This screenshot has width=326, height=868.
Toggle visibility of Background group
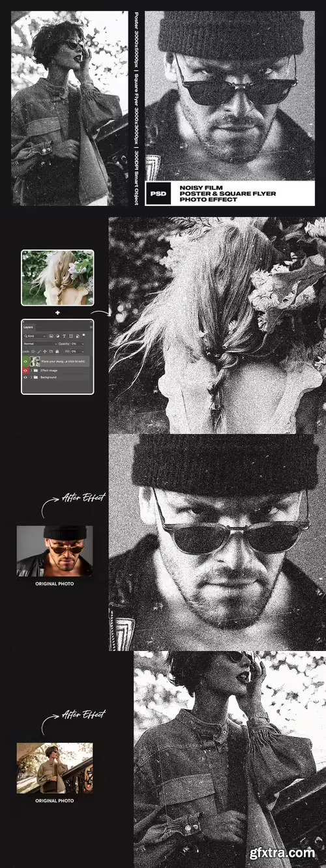25,377
